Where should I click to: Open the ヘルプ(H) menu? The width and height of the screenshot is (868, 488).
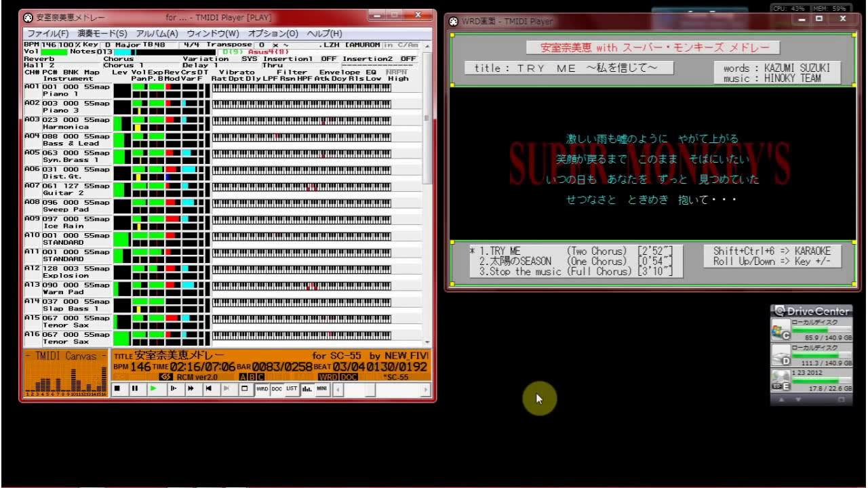click(x=324, y=33)
